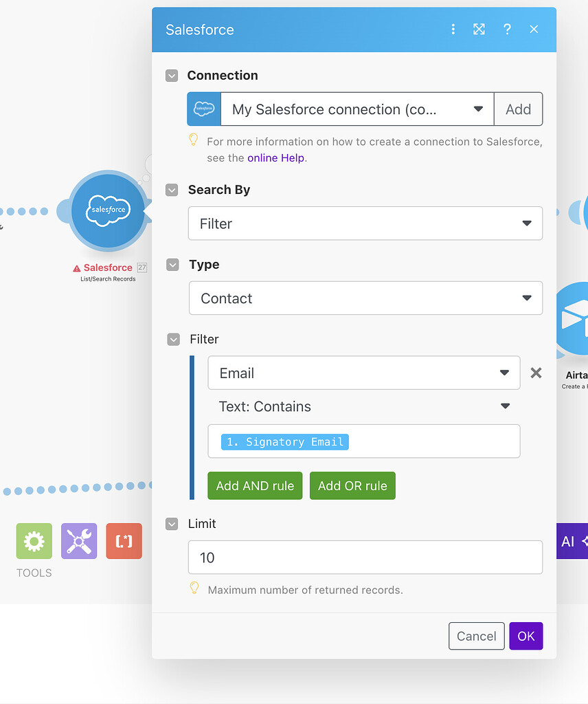Screen dimensions: 588x704
Task: Select the green Tools gear icon
Action: (x=34, y=541)
